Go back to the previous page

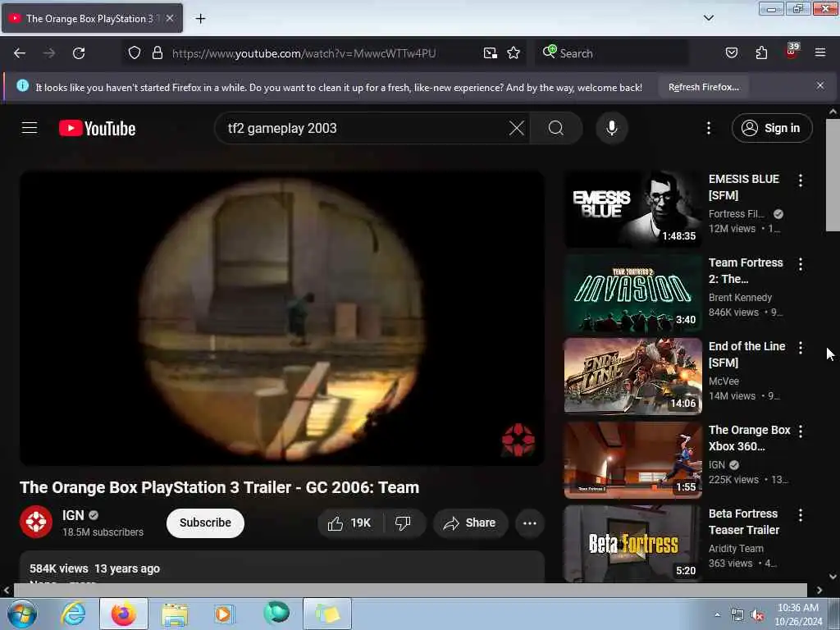coord(20,53)
